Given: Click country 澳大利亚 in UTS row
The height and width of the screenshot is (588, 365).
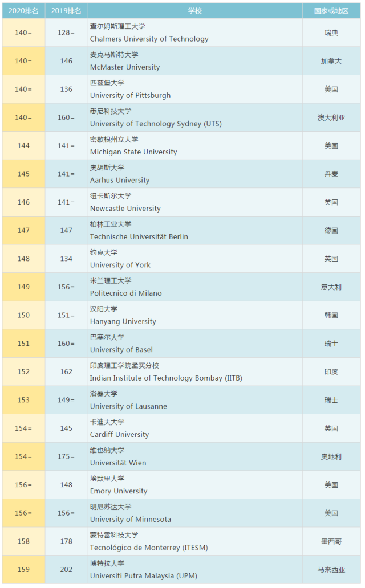Looking at the screenshot, I should pyautogui.click(x=331, y=118).
